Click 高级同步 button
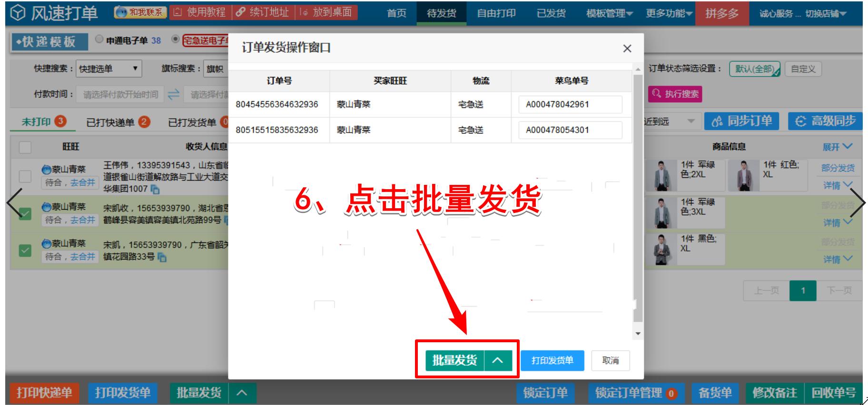This screenshot has height=405, width=868. (x=825, y=121)
